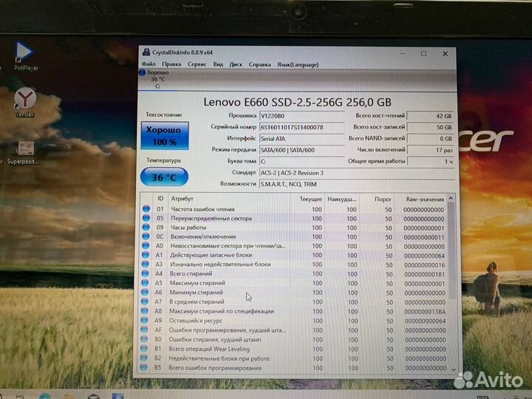Click the attribute list scroll up arrow

pyautogui.click(x=451, y=198)
